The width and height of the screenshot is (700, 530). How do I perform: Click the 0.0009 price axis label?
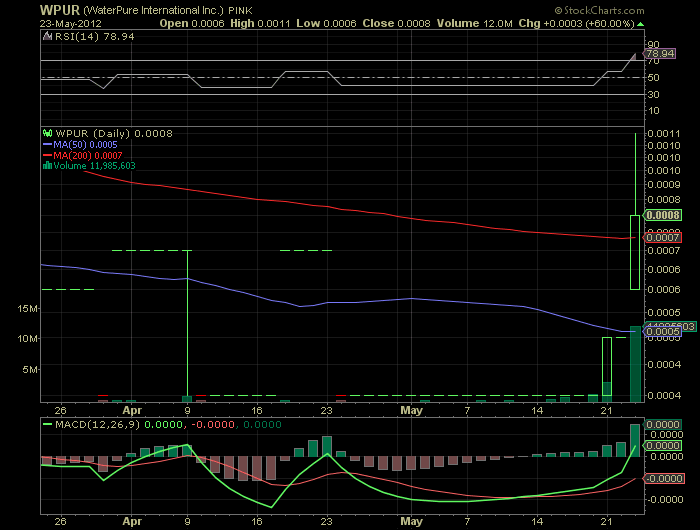click(664, 184)
